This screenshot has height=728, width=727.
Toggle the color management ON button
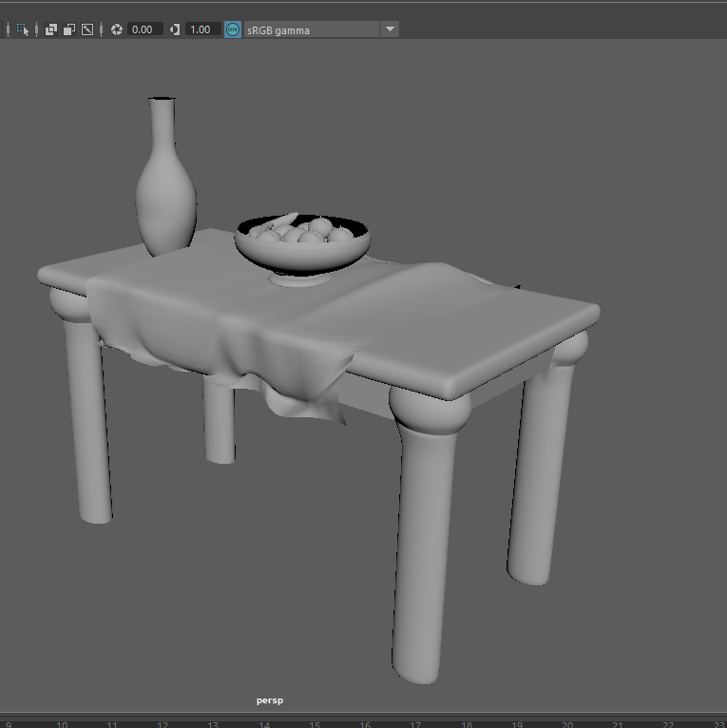[x=233, y=29]
